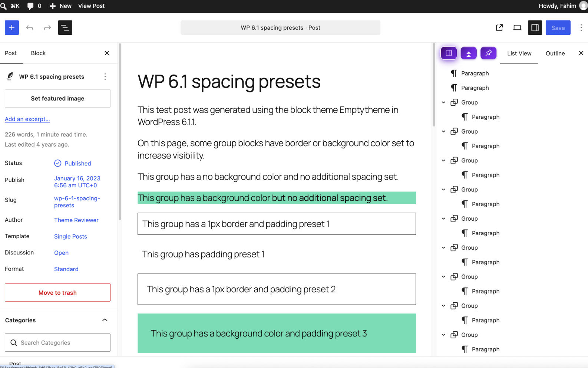This screenshot has width=588, height=368.
Task: Click the 'Last edited 4 years ago.' text
Action: tap(37, 144)
